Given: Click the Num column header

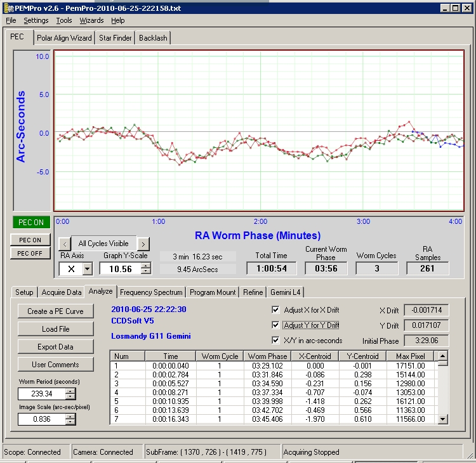Looking at the screenshot, I should [x=128, y=356].
